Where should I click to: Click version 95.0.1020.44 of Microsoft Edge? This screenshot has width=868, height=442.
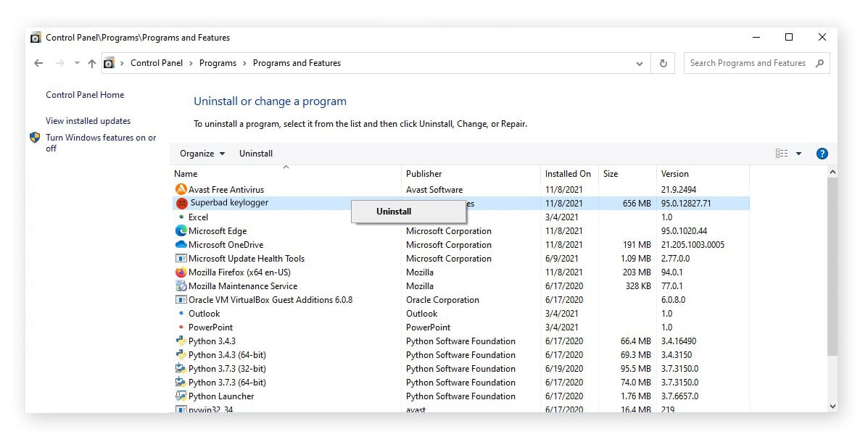[684, 230]
